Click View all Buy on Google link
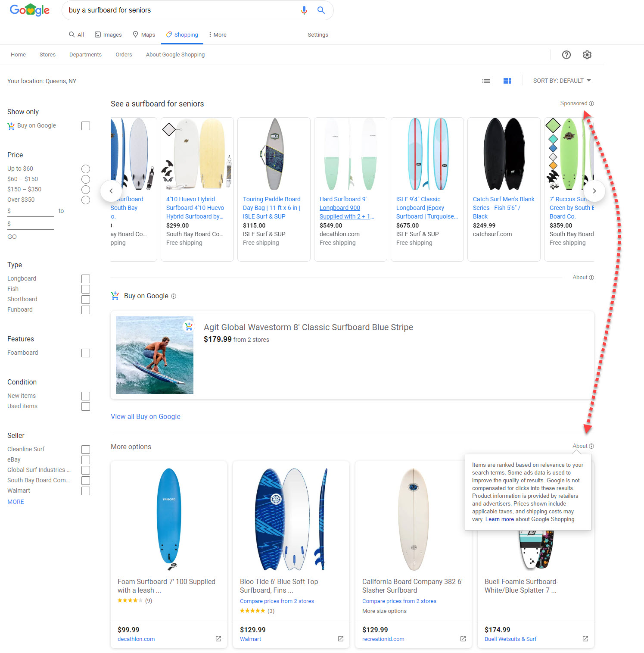 click(146, 416)
